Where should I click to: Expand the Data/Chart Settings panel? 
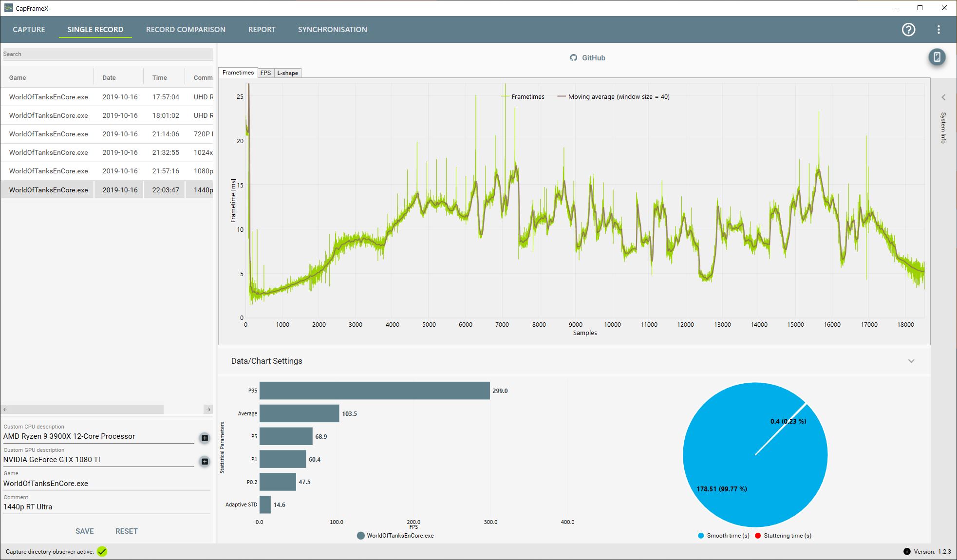[911, 361]
